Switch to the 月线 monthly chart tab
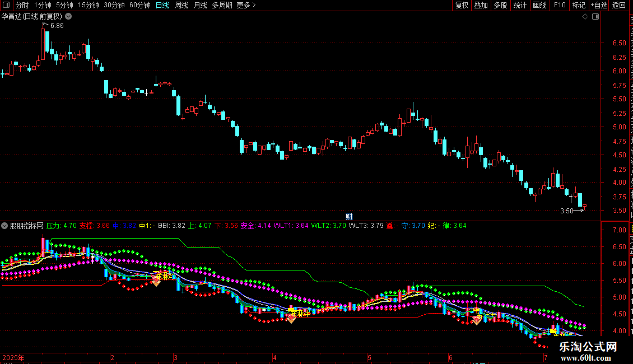Screen dimensions: 633x364 [x=200, y=5]
